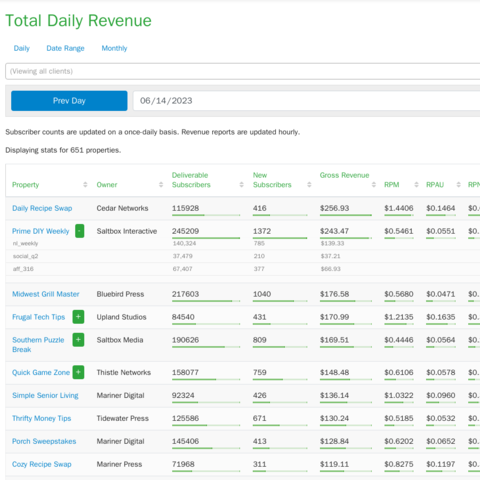Viewport: 480px width, 480px height.
Task: Click subscriber count 145406
Action: 185,441
